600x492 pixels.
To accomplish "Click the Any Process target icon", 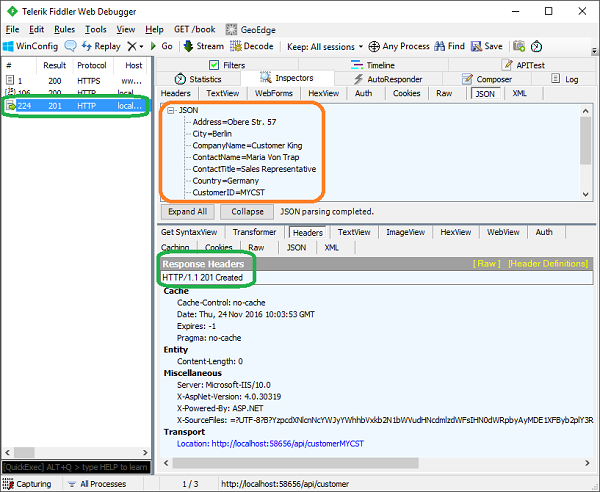I will [x=374, y=47].
